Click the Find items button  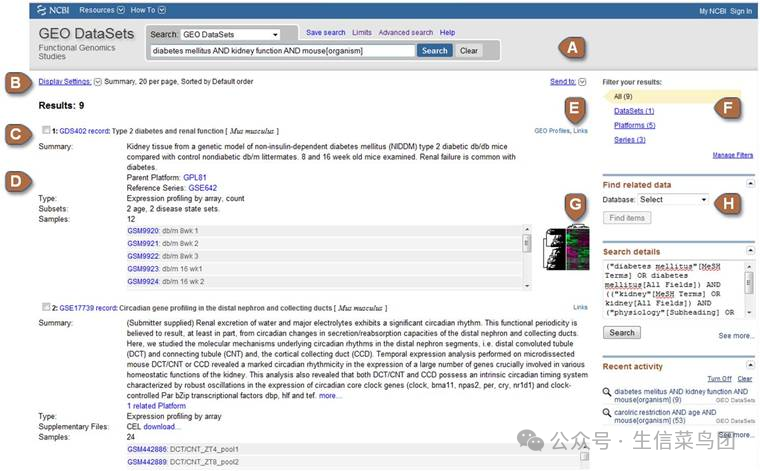tap(627, 218)
